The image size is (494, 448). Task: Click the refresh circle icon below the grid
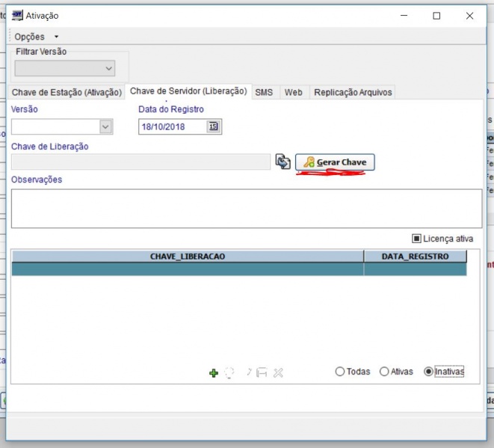tap(229, 372)
